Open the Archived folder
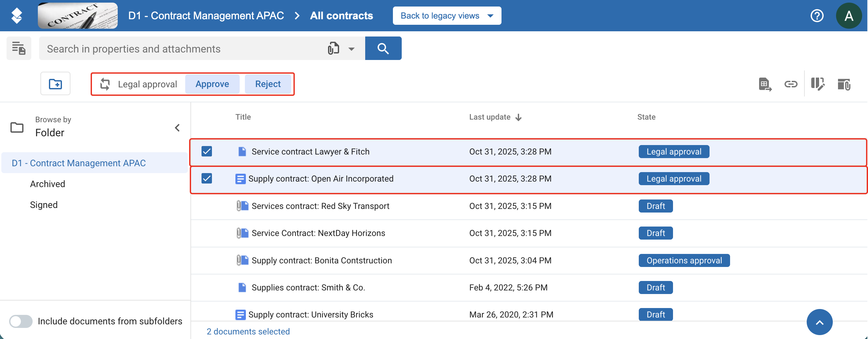 [48, 184]
